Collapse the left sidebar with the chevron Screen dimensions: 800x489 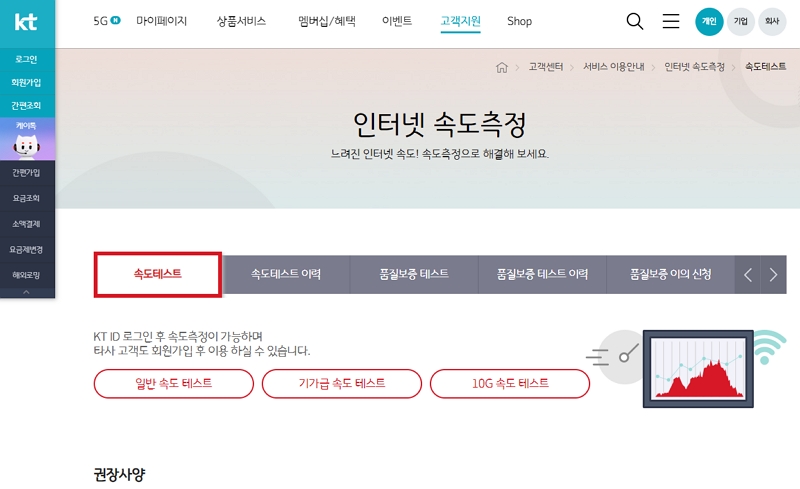pyautogui.click(x=26, y=292)
